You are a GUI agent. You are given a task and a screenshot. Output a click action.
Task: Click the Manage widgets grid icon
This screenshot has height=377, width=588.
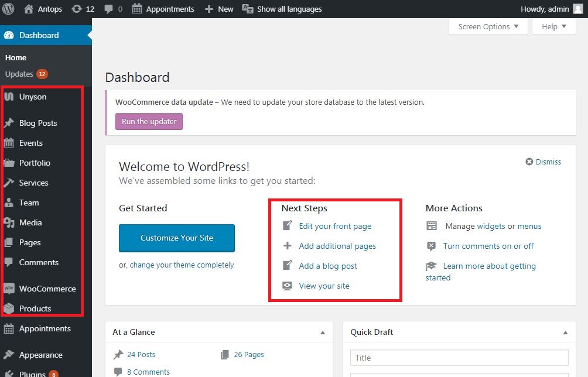432,226
